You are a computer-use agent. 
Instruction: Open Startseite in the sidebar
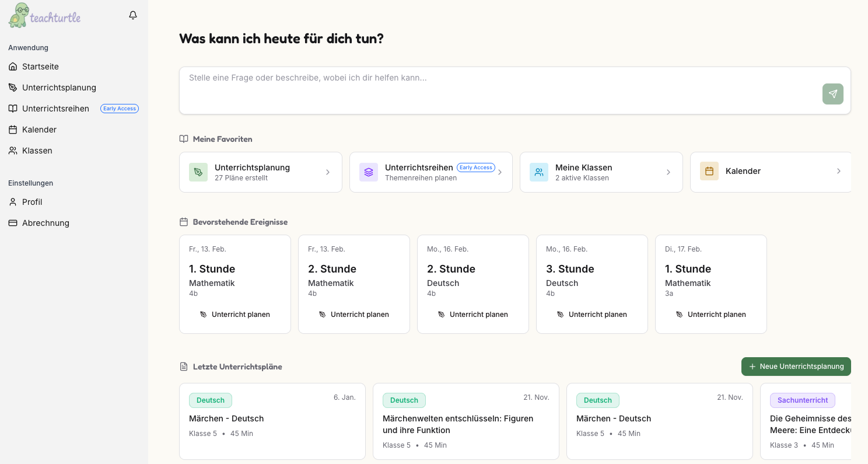point(73,67)
